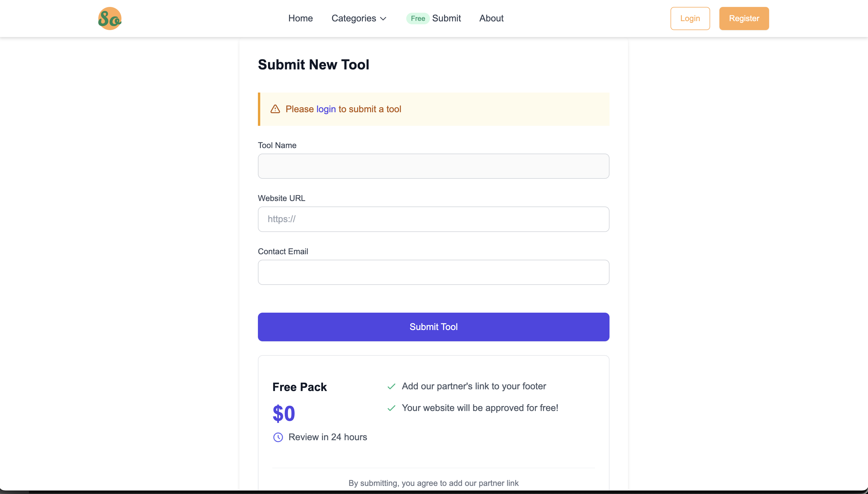This screenshot has width=868, height=494.
Task: Click the $0 price text
Action: 284,414
